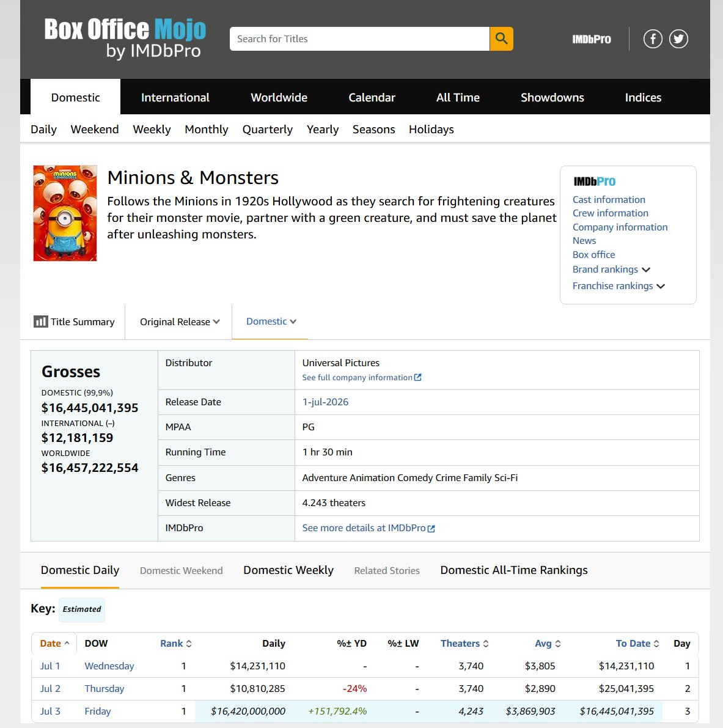Click the Title Summary tab
Viewport: 723px width, 728px height.
point(74,322)
